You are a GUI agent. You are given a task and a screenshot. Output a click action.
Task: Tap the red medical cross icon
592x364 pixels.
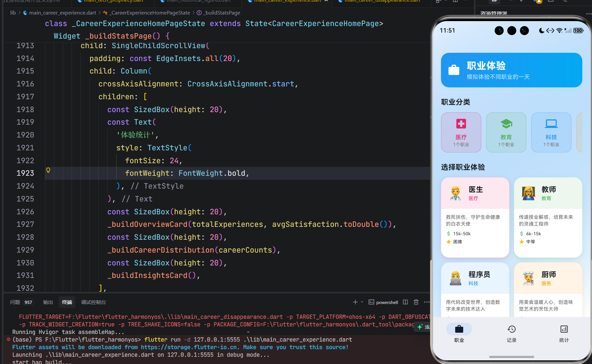point(461,124)
